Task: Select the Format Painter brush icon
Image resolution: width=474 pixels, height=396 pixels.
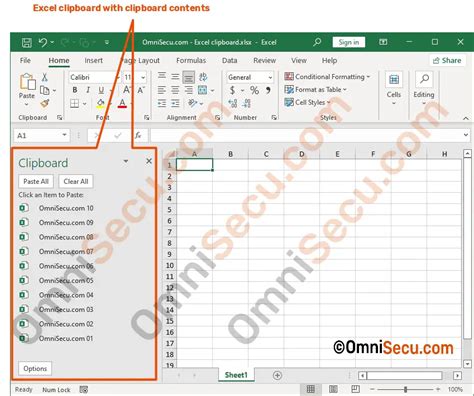Action: pyautogui.click(x=45, y=104)
